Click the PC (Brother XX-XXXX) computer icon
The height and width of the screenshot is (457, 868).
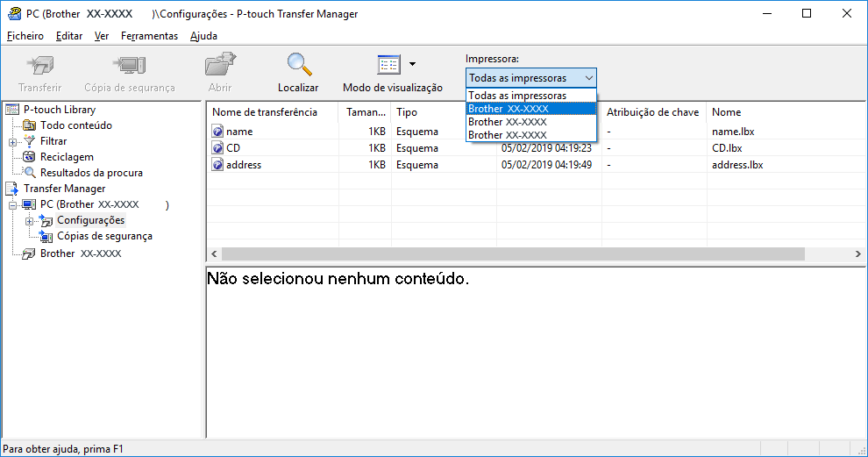coord(29,204)
